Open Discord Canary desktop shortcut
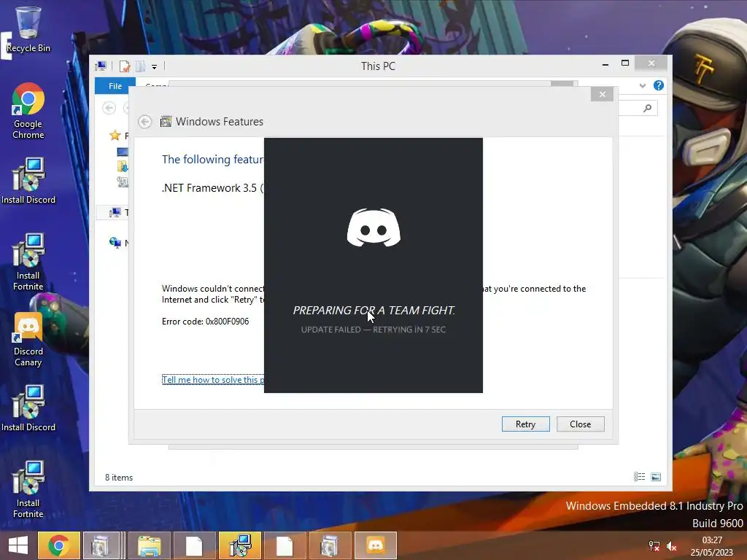Image resolution: width=747 pixels, height=560 pixels. [x=28, y=340]
